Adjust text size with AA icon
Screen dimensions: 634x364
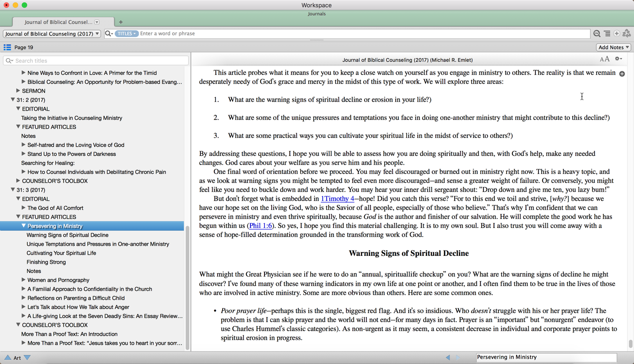[x=605, y=59]
